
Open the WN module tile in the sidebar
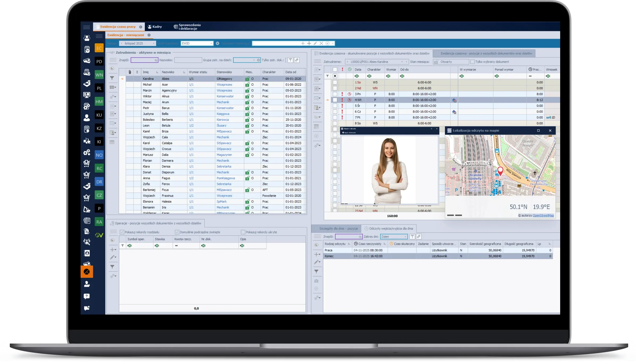point(99,75)
